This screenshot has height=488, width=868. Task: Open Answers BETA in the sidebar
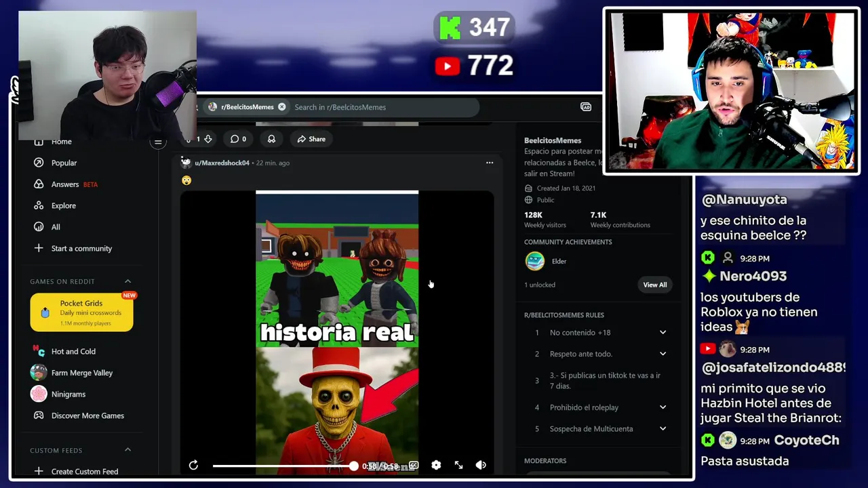65,184
